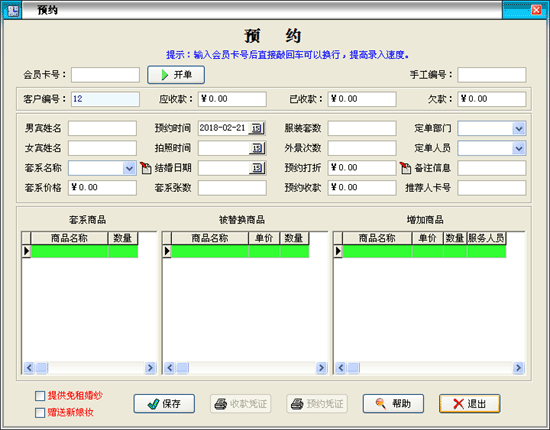This screenshot has height=430, width=550.
Task: Click the 会员卡号 input field
Action: click(x=106, y=75)
